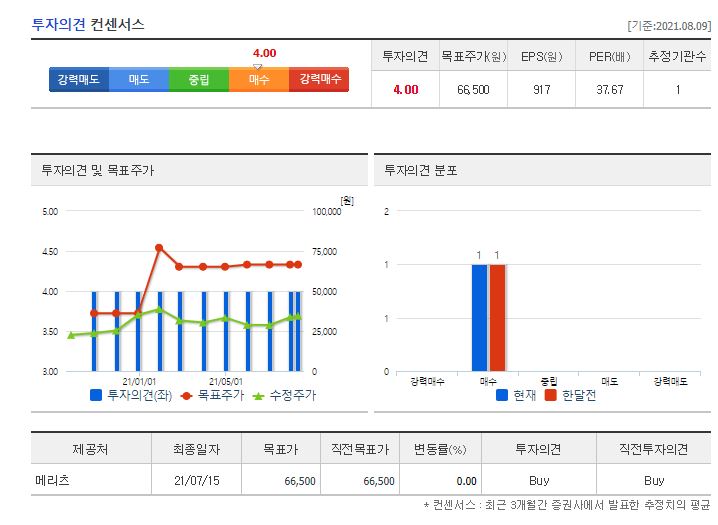The height and width of the screenshot is (525, 718).
Task: Click the PER(배) column header
Action: tap(609, 56)
